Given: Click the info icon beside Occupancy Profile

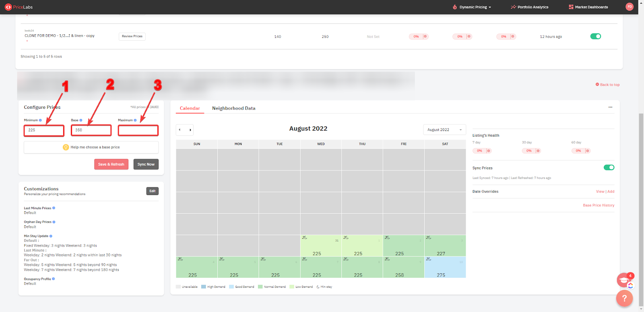Looking at the screenshot, I should tap(54, 279).
